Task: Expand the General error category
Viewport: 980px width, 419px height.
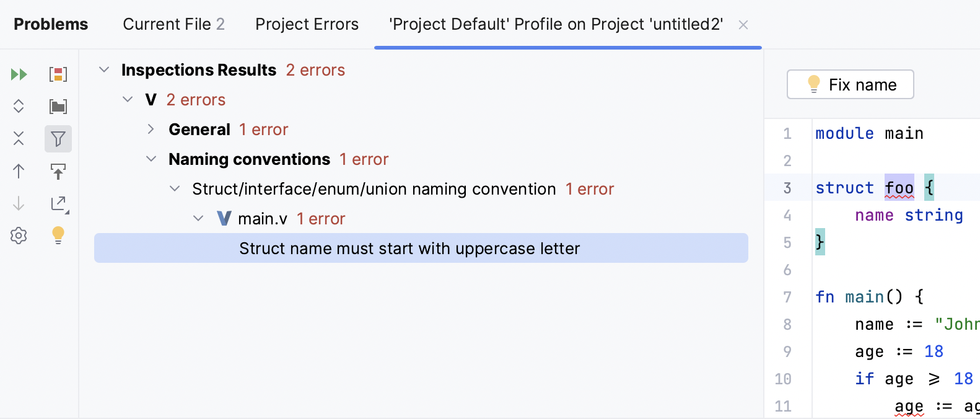Action: coord(151,129)
